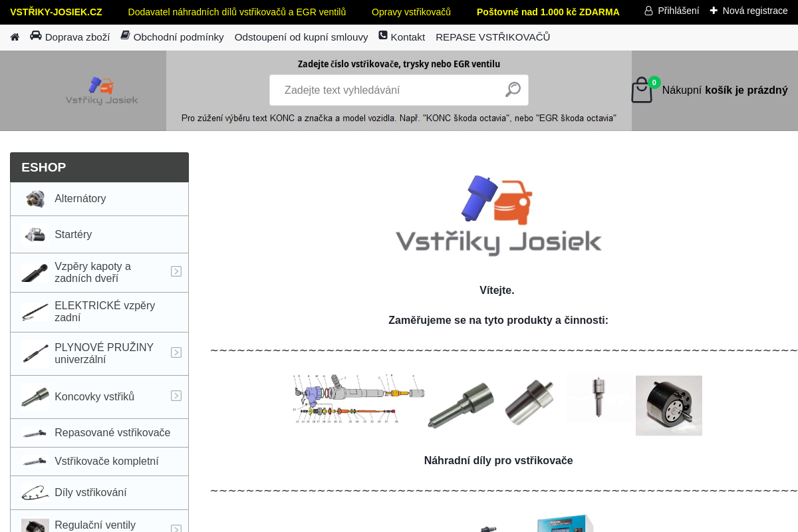The height and width of the screenshot is (532, 798).
Task: Click Přihlášení login link
Action: click(678, 11)
